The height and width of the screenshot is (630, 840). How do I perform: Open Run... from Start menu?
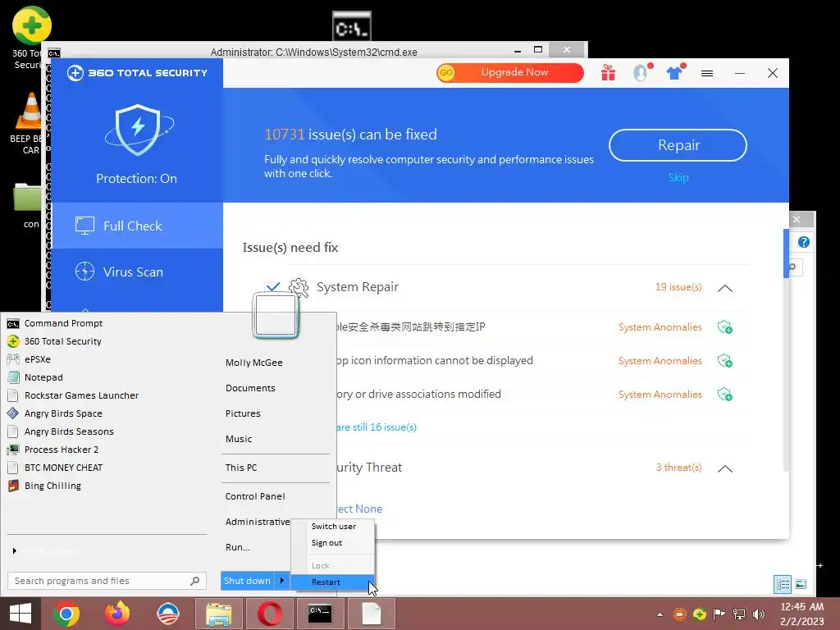[x=237, y=547]
